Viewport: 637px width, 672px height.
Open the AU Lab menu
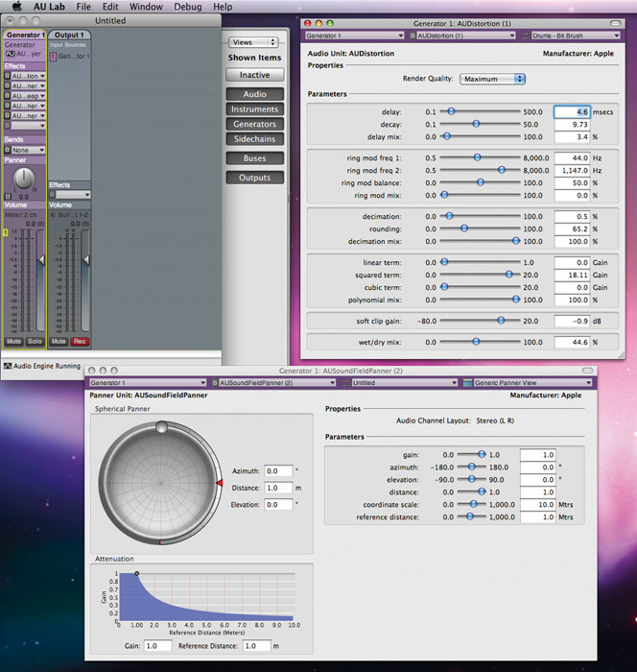pyautogui.click(x=49, y=7)
